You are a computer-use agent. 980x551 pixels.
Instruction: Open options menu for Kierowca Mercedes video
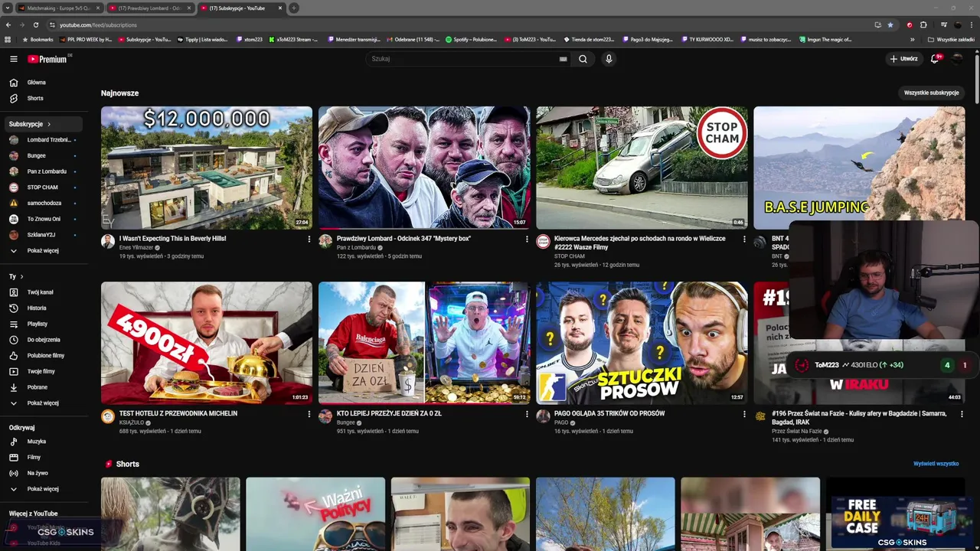tap(744, 240)
